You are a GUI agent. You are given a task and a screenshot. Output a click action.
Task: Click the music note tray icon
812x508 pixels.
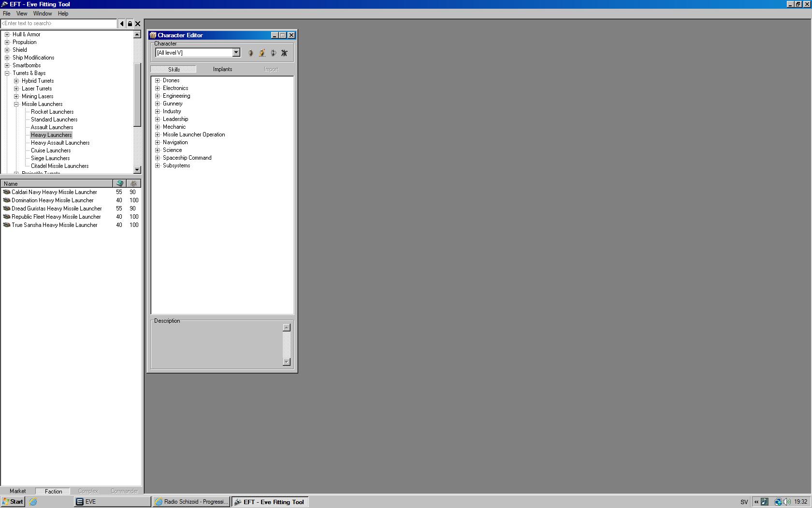point(765,502)
